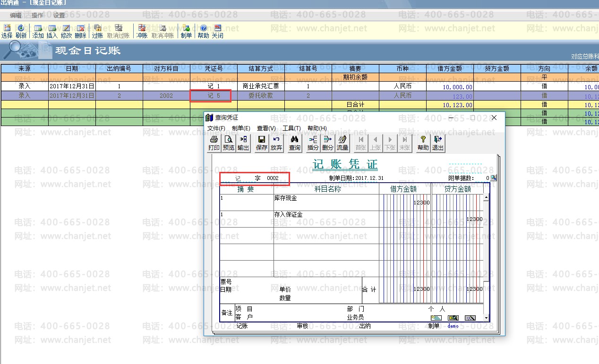Save the voucher using 保存 icon
599x364 pixels.
tap(261, 143)
